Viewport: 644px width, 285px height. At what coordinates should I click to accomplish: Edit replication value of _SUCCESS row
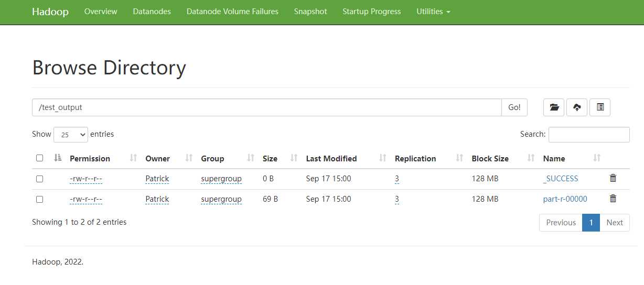click(x=397, y=179)
